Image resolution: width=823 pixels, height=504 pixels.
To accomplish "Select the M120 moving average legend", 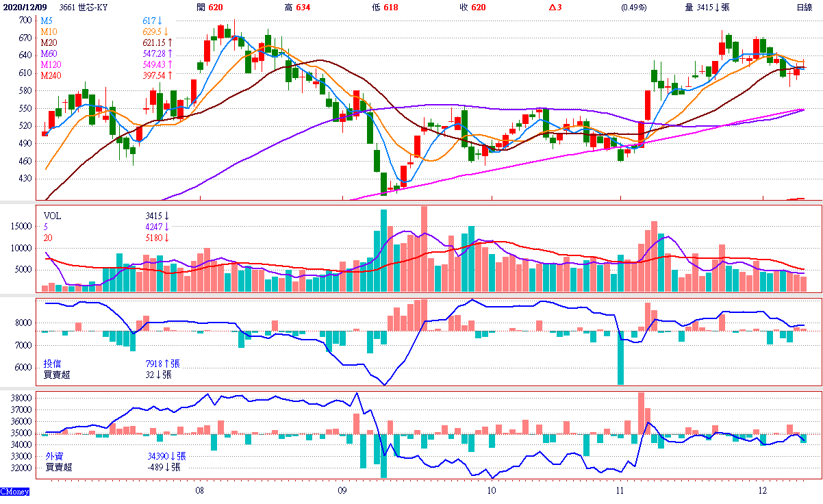I will [x=51, y=64].
